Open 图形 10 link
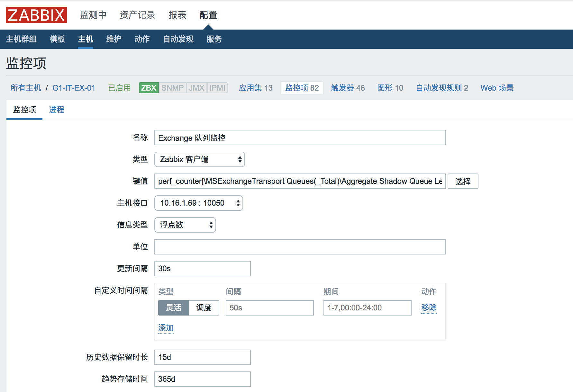Screen dimensions: 573x392 (x=390, y=88)
